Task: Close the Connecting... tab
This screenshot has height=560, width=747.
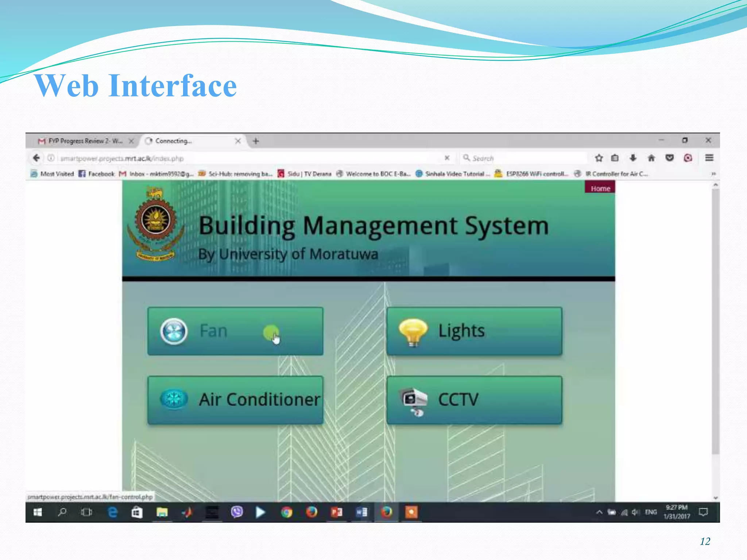Action: pyautogui.click(x=238, y=141)
